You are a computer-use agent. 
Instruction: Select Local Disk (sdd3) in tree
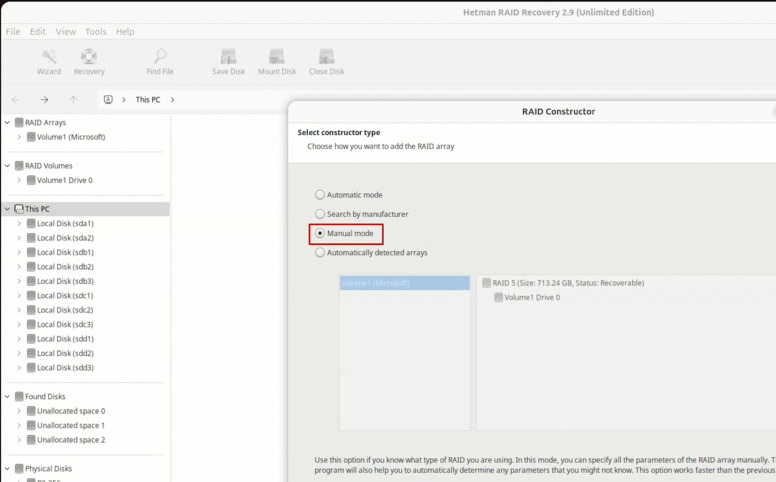pos(65,367)
